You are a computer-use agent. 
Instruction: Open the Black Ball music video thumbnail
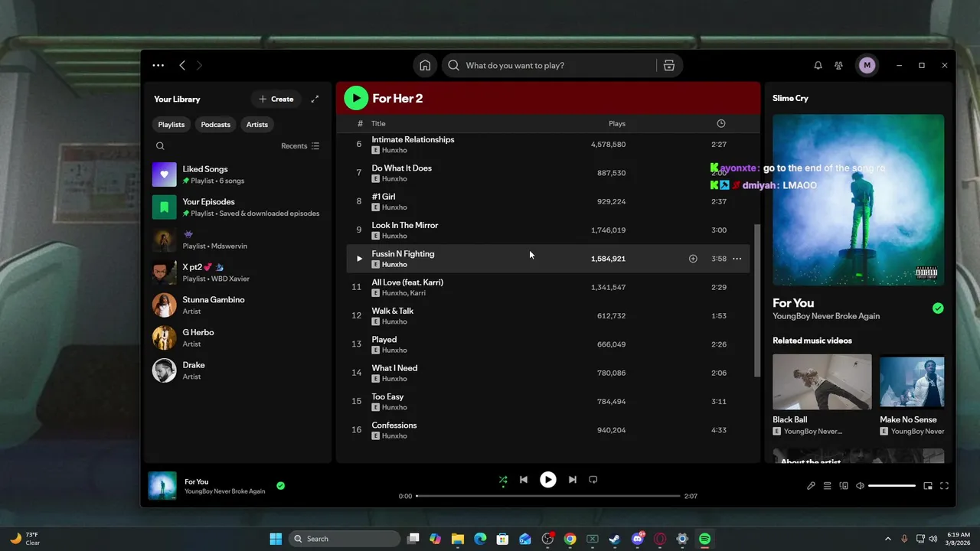(822, 382)
